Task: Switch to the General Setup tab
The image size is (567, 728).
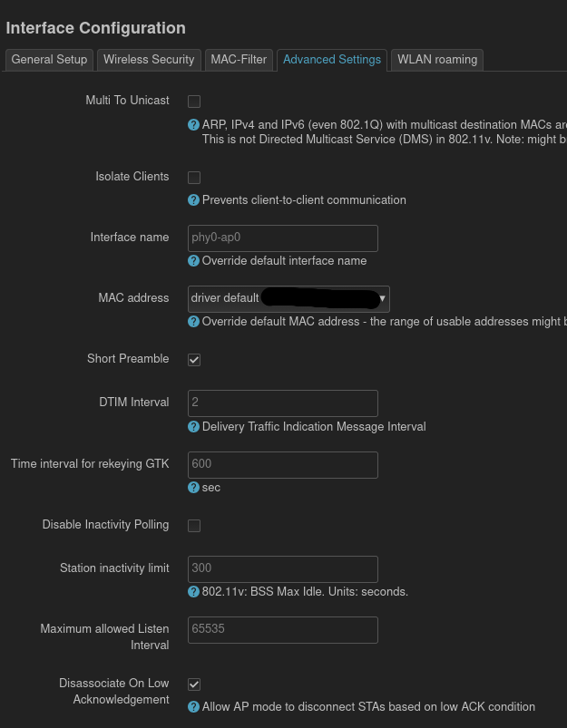Action: point(49,60)
